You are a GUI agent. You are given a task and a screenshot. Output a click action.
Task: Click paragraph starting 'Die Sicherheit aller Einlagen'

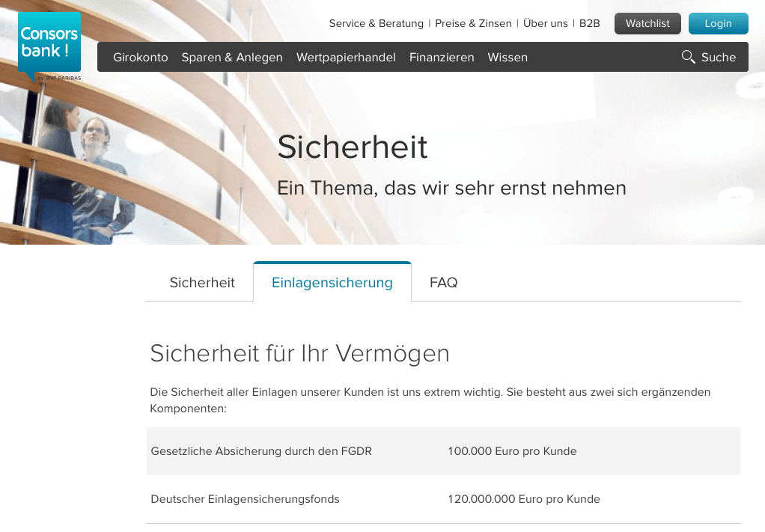(x=430, y=400)
